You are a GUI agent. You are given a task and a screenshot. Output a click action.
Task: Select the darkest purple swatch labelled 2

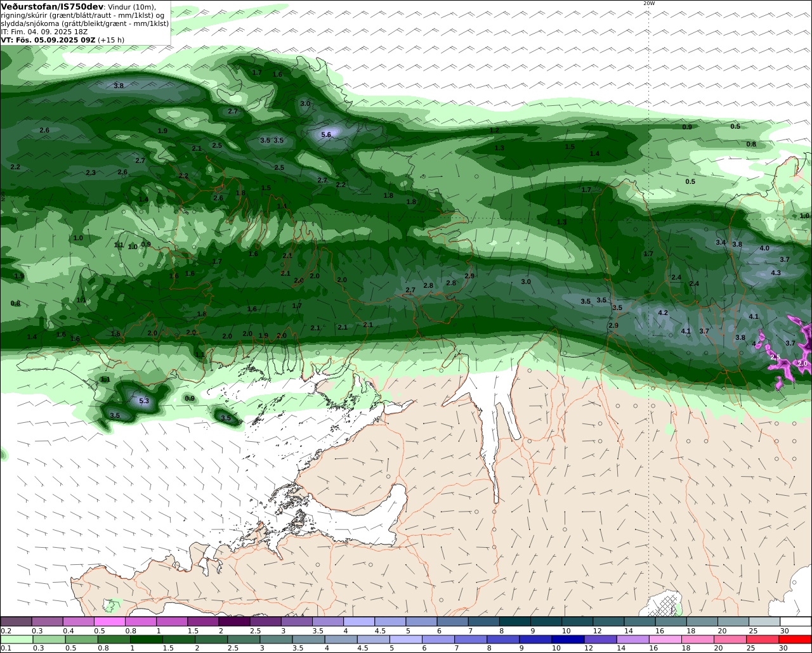point(234,622)
